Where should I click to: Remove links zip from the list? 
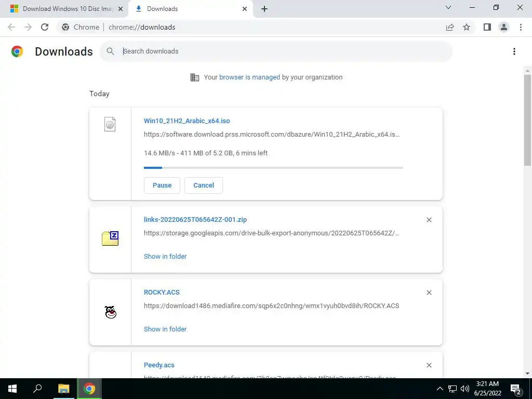pos(429,220)
